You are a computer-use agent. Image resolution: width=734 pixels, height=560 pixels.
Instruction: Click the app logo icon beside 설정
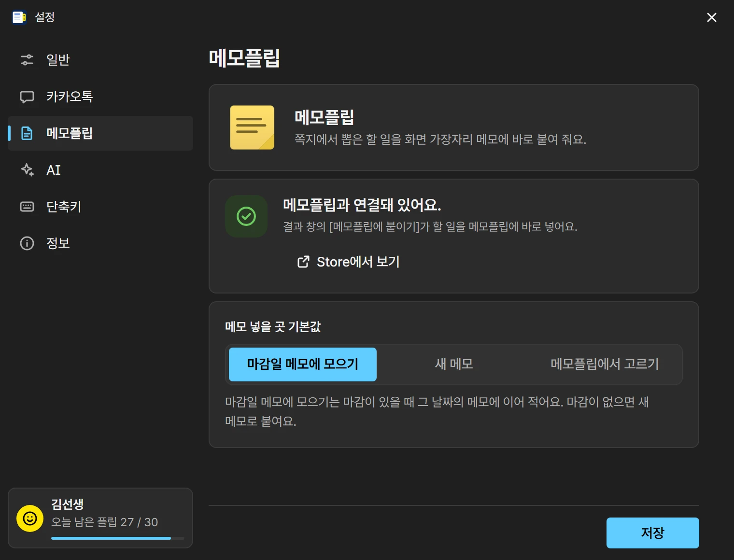(19, 17)
